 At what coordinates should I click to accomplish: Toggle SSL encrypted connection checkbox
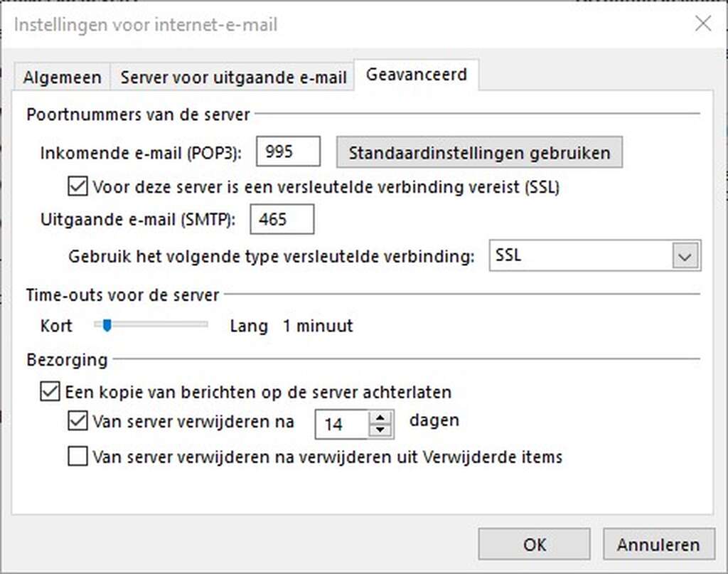[77, 187]
